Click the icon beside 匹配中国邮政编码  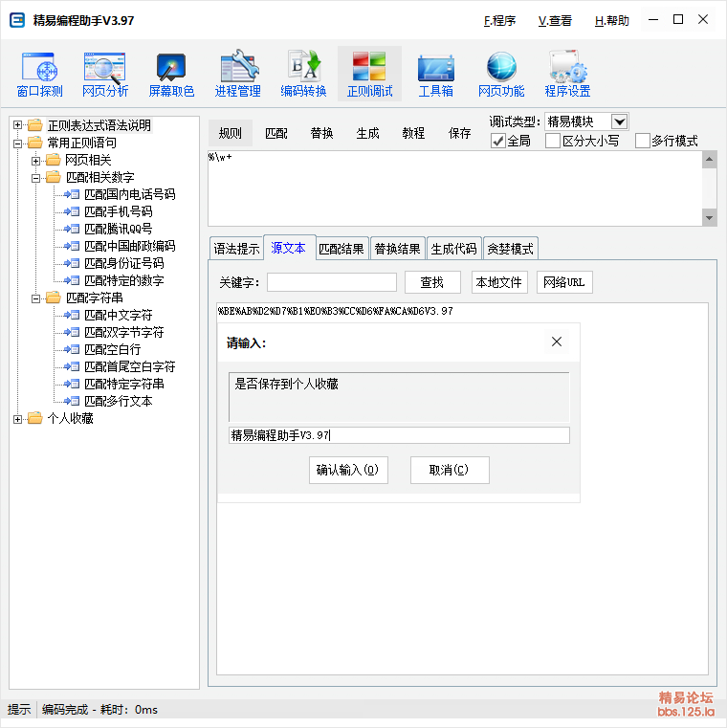pos(72,246)
